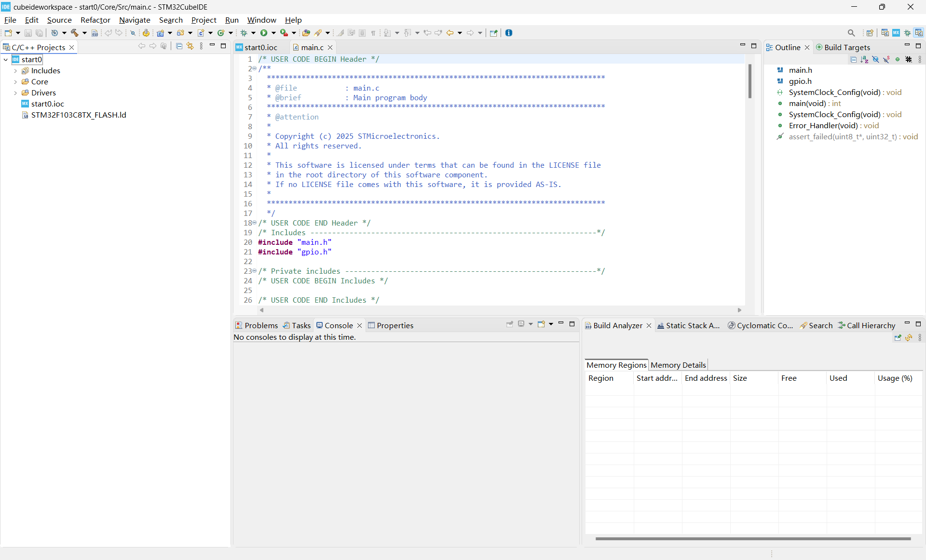Screen dimensions: 926x560
Task: Click the hammer Build icon
Action: pos(75,33)
